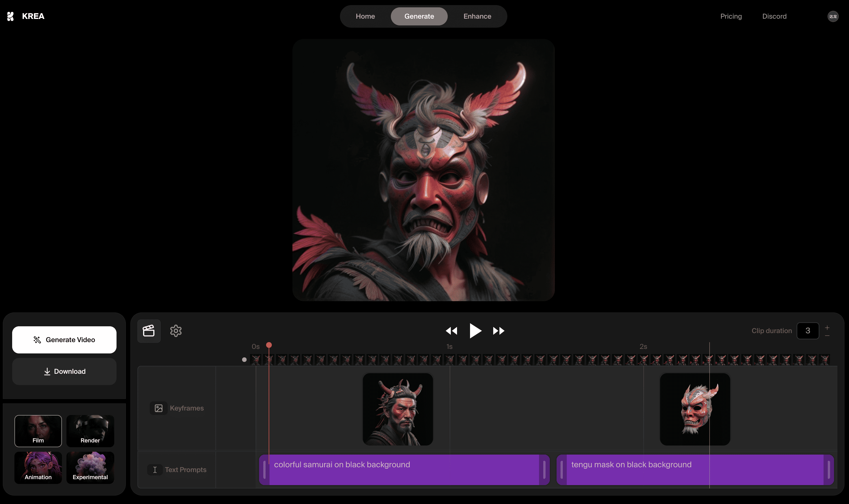849x504 pixels.
Task: Decrease clip duration with minus stepper
Action: coord(827,336)
